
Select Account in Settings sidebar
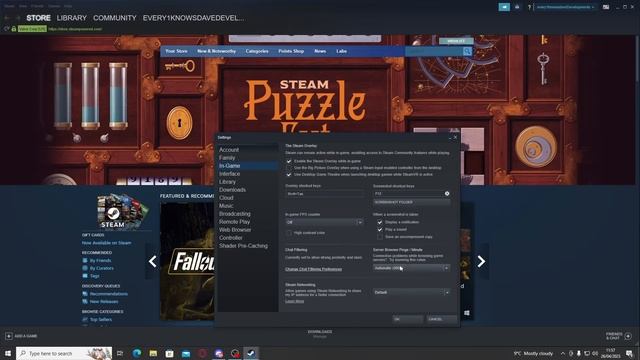click(x=229, y=150)
